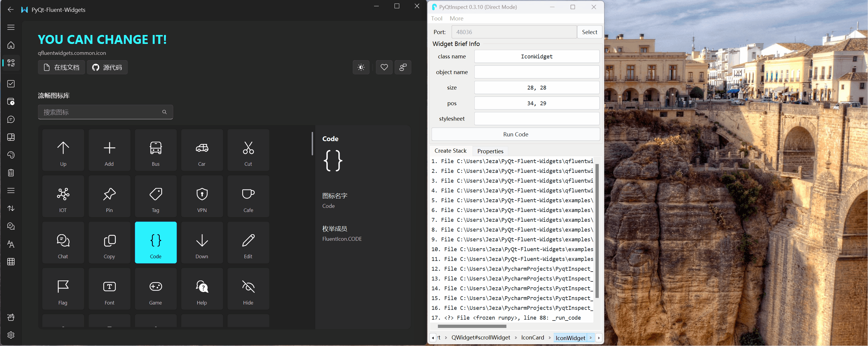Select the Bus icon card
The height and width of the screenshot is (346, 868).
(x=155, y=150)
